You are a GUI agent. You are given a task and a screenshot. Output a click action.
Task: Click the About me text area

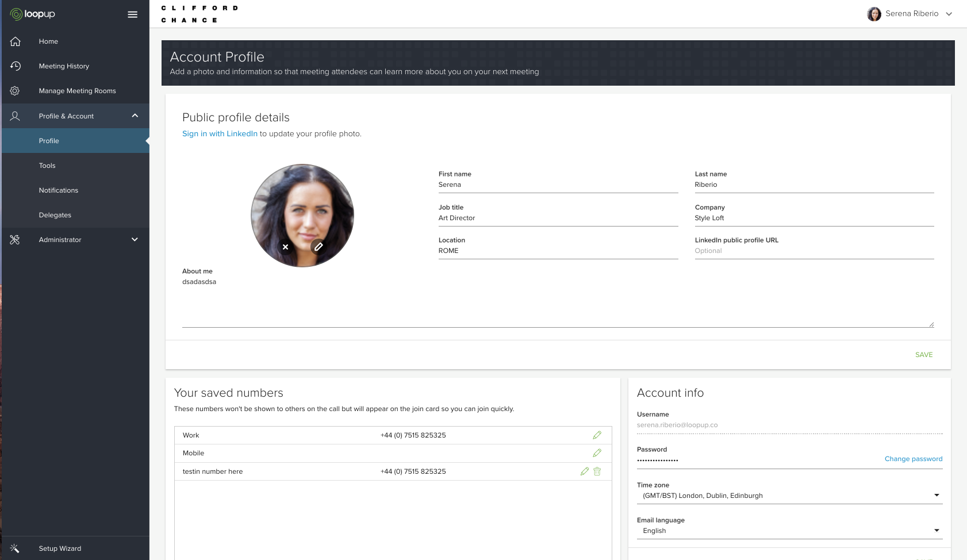coord(558,302)
